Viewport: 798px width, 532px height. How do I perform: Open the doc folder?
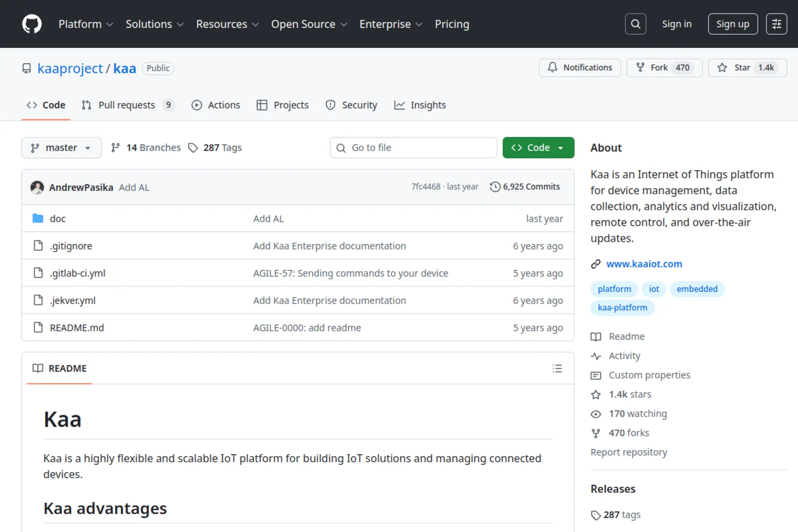57,219
